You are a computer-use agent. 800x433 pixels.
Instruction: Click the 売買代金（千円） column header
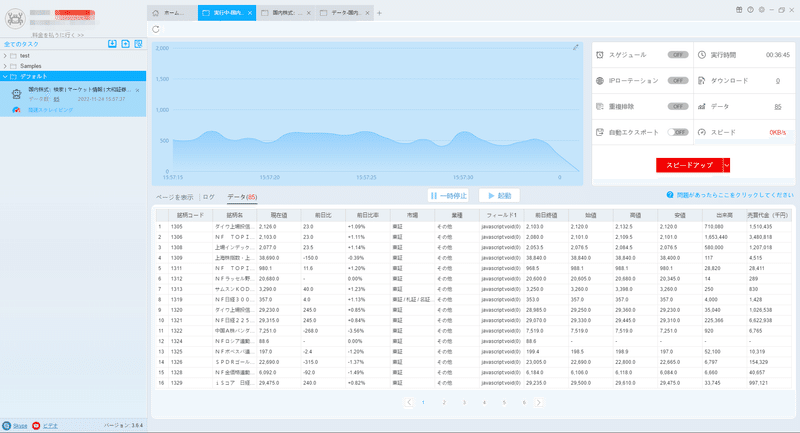(768, 215)
